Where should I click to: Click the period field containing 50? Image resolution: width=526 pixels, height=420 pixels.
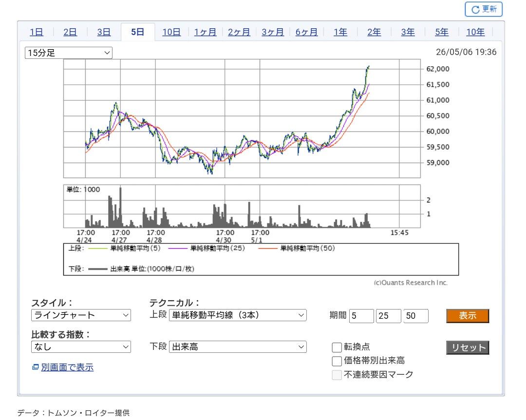416,316
